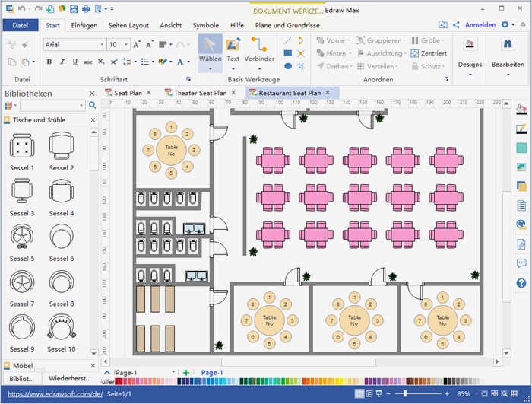Add a new page with the plus icon
Viewport: 532px width, 404px height.
point(186,373)
